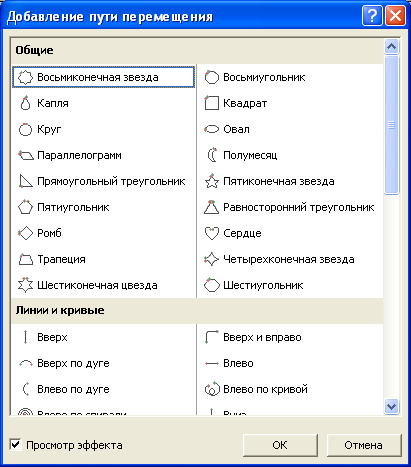The height and width of the screenshot is (467, 411).
Task: Select the Шестиконечная цвезда star icon
Action: (x=25, y=285)
